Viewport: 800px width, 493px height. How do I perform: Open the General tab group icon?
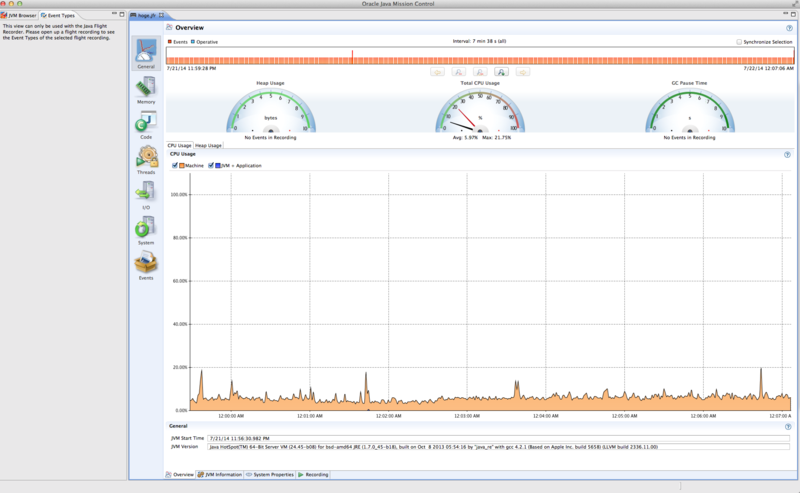point(146,51)
